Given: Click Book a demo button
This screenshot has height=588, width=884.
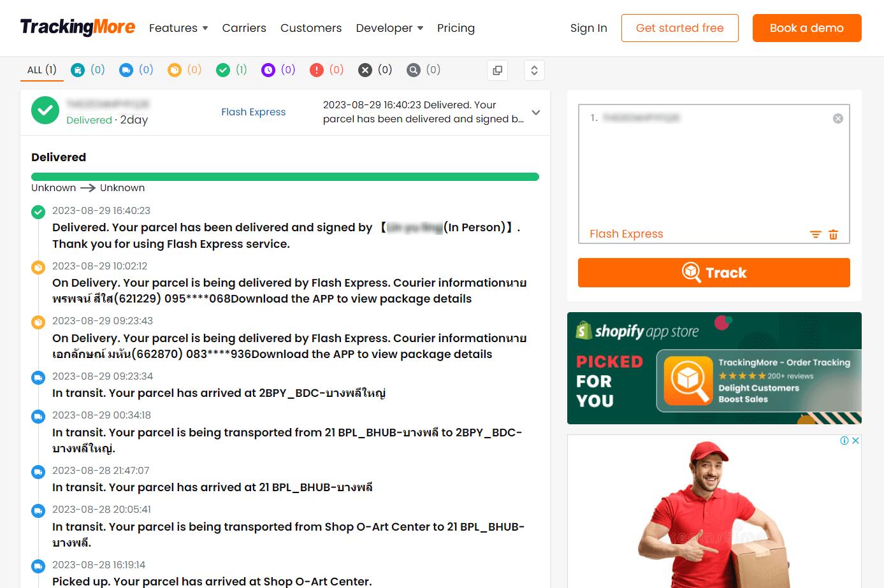Looking at the screenshot, I should (x=806, y=28).
